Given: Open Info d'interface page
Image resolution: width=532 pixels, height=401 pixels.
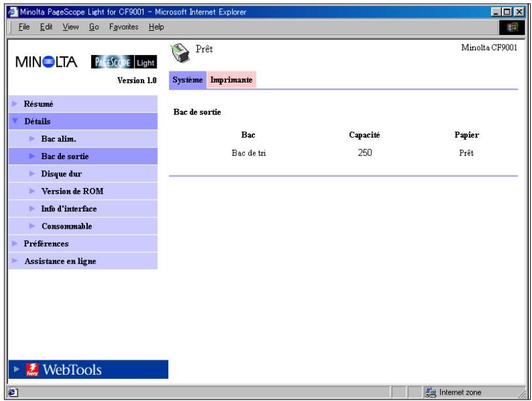Looking at the screenshot, I should [x=83, y=208].
